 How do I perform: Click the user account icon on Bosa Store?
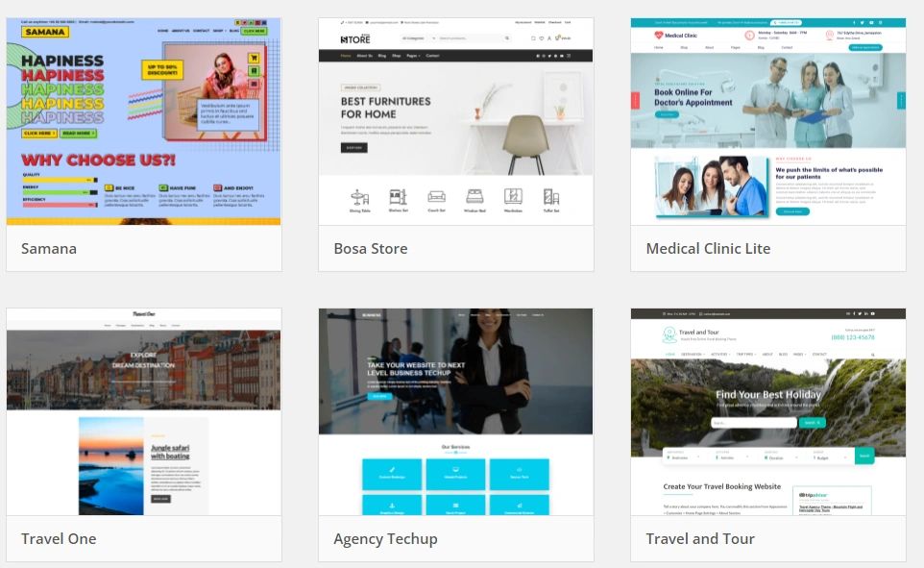click(x=548, y=38)
